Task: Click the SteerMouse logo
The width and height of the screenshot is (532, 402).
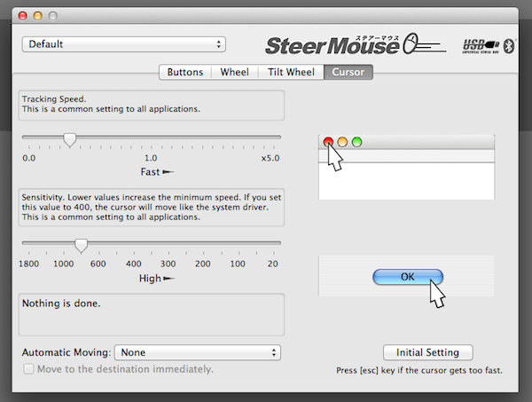Action: (356, 44)
